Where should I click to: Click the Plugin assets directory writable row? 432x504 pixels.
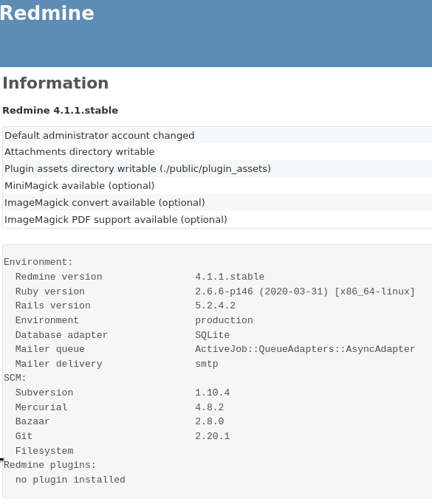pyautogui.click(x=217, y=169)
